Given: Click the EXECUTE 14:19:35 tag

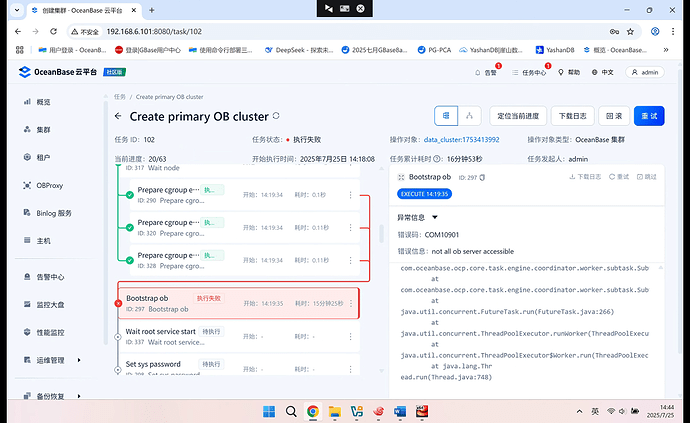Looking at the screenshot, I should coord(424,194).
